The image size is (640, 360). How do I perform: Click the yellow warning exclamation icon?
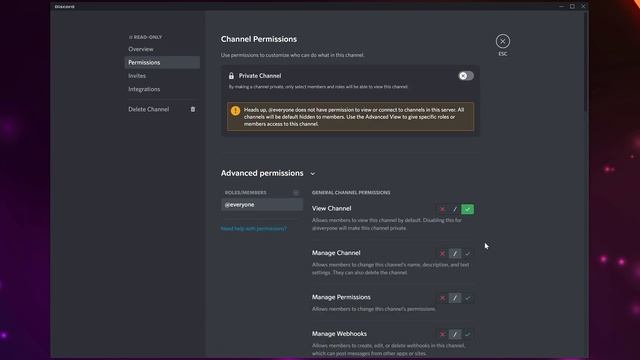[x=236, y=111]
